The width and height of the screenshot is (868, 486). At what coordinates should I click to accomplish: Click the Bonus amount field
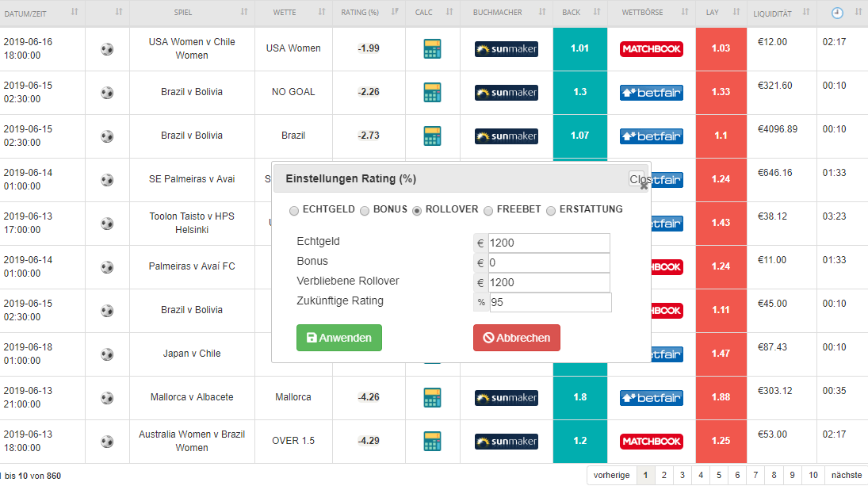(x=549, y=263)
